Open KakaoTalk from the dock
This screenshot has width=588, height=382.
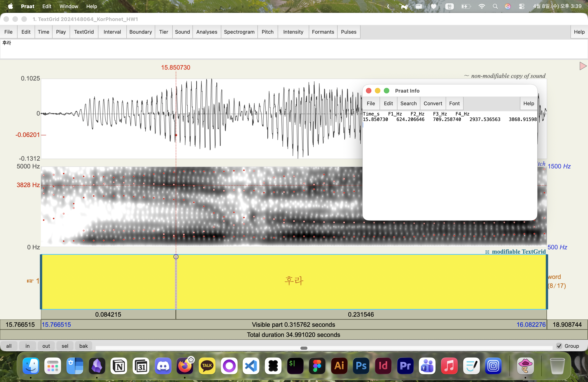[x=207, y=366]
